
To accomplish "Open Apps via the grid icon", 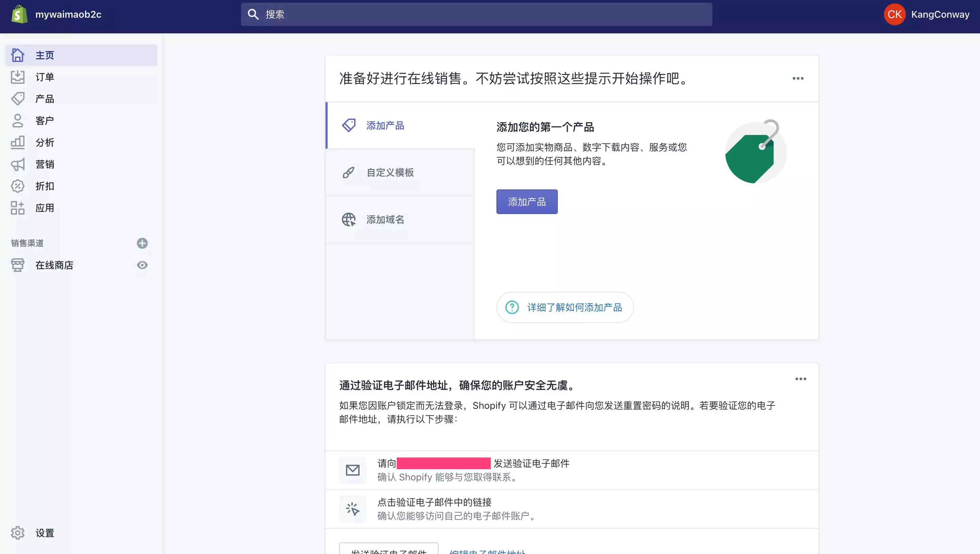I will point(17,208).
